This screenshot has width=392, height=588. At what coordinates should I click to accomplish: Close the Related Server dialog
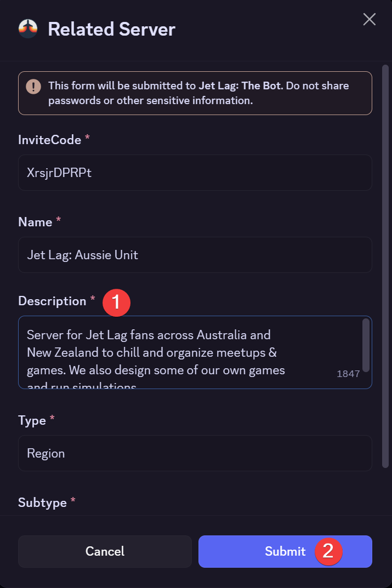[369, 19]
